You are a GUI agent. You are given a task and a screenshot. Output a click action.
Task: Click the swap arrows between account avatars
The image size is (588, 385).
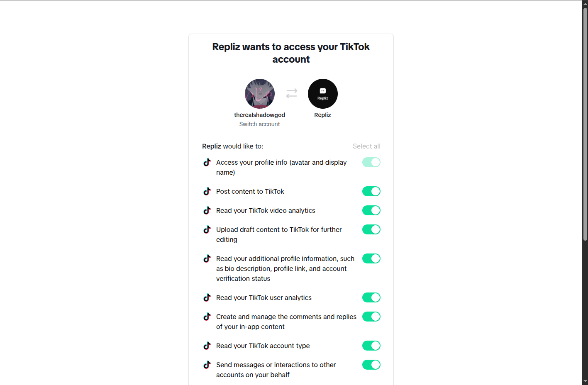coord(292,93)
